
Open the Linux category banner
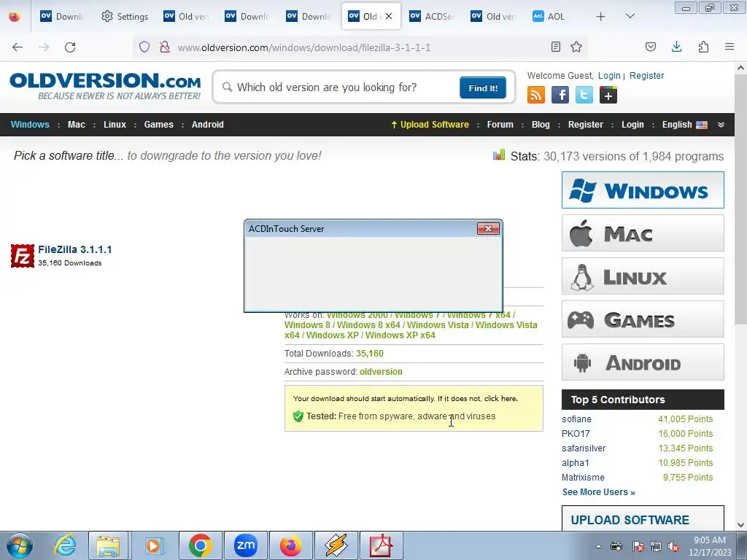tap(643, 276)
